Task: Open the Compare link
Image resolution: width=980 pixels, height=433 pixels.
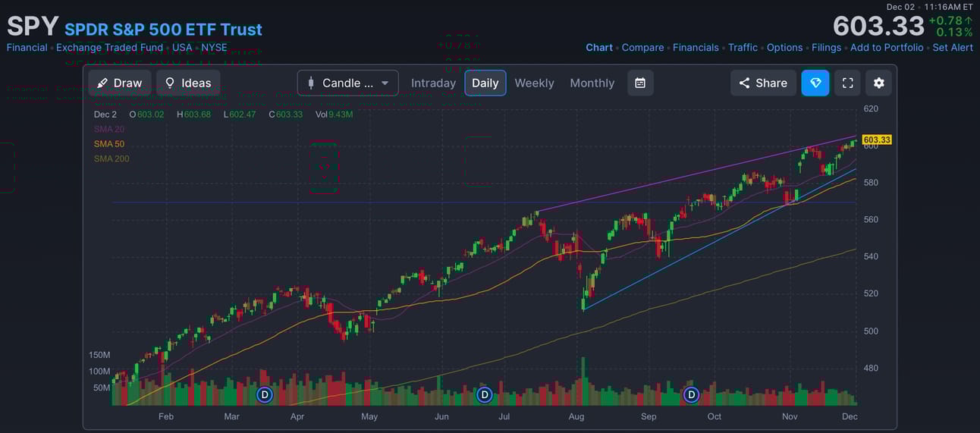Action: tap(643, 47)
